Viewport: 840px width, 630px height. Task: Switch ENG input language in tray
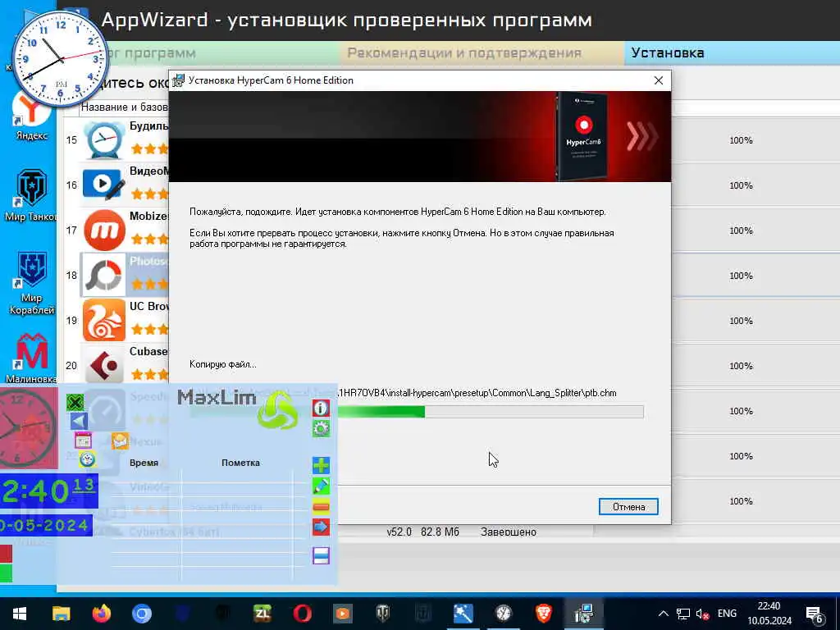click(x=727, y=614)
